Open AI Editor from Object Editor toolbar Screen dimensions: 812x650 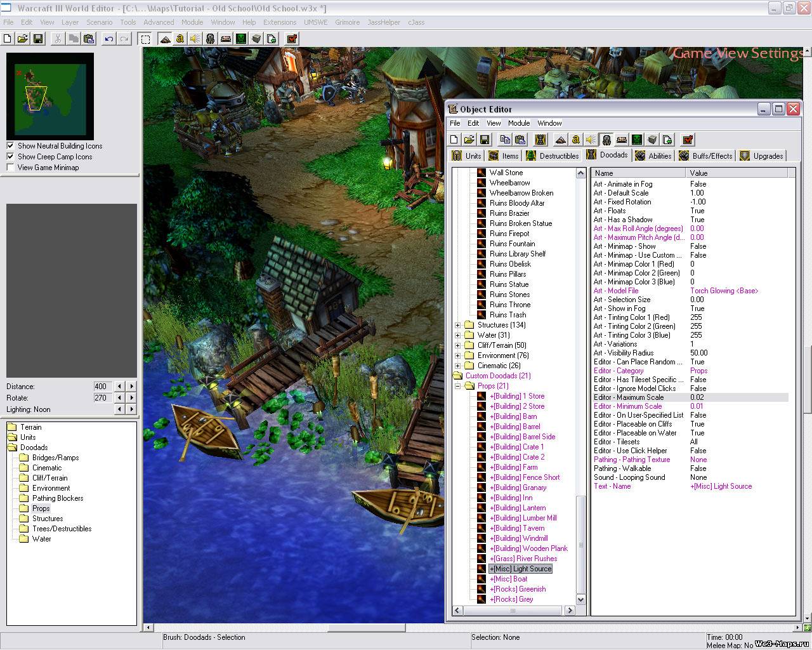[637, 140]
